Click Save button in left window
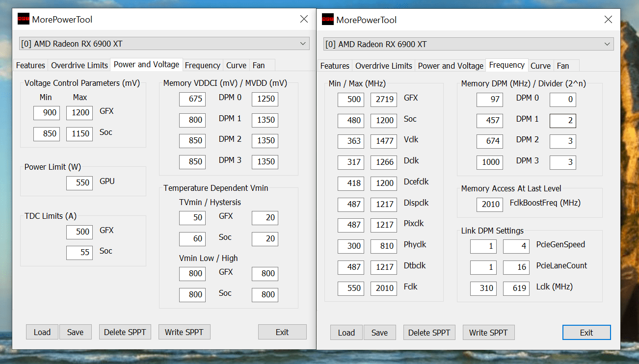Viewport: 639px width, 364px height. pos(75,332)
